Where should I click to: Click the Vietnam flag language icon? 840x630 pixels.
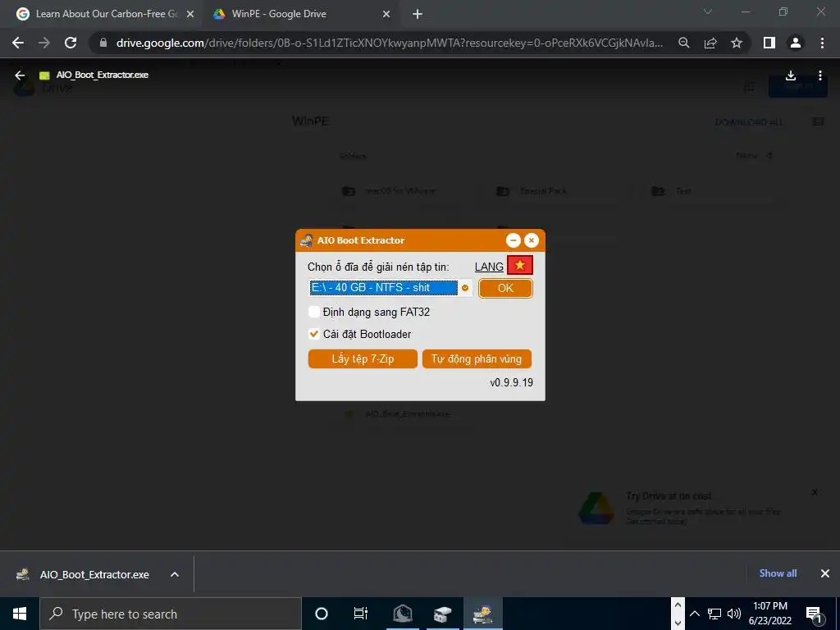(x=519, y=266)
